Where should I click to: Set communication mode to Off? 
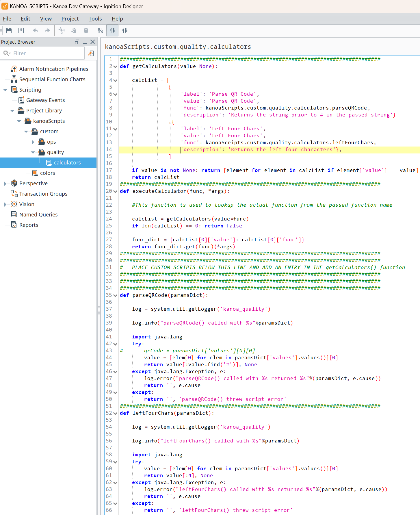click(x=100, y=30)
